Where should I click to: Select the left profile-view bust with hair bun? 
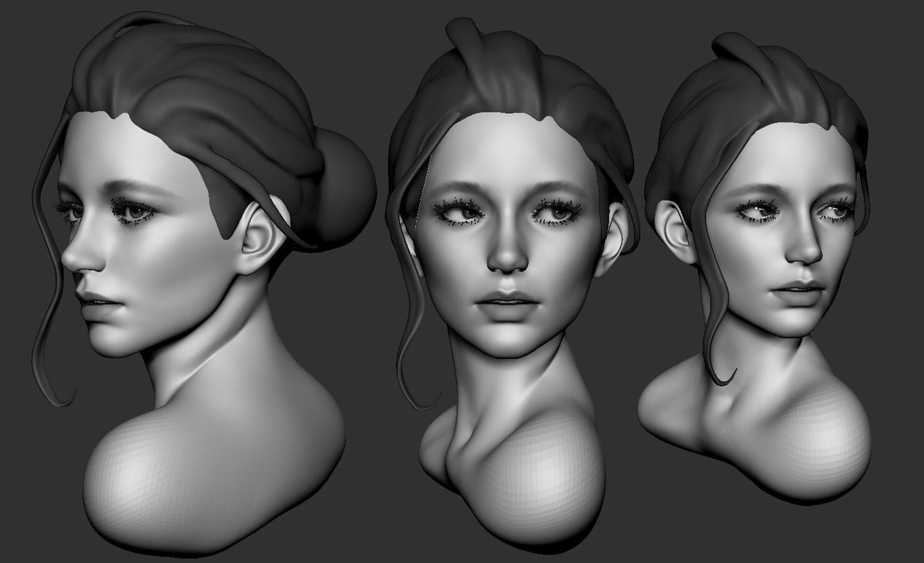(203, 283)
